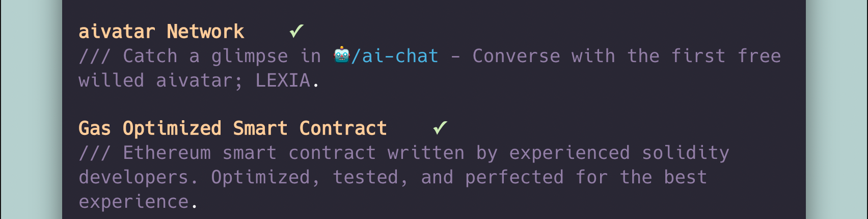Image resolution: width=868 pixels, height=219 pixels.
Task: Click the word Converse
Action: click(516, 56)
